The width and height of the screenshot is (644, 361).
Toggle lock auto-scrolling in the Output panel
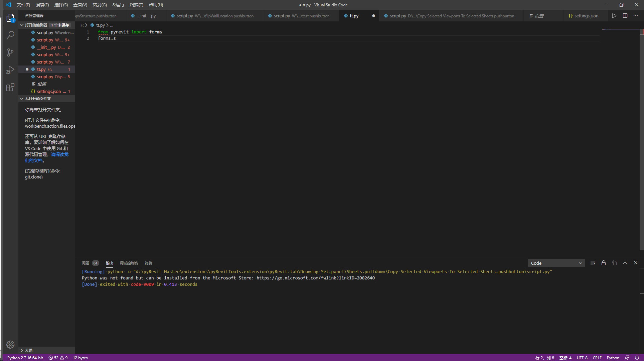(x=604, y=263)
